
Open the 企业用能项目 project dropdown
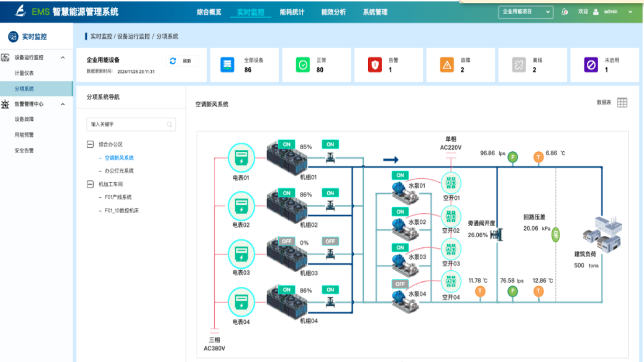click(x=526, y=12)
